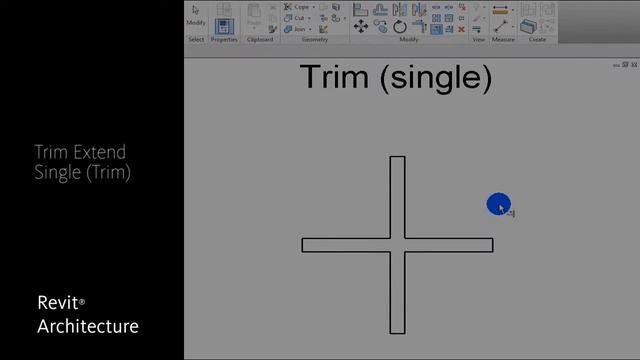Restore down the drawing view window
This screenshot has width=640, height=360.
[625, 65]
